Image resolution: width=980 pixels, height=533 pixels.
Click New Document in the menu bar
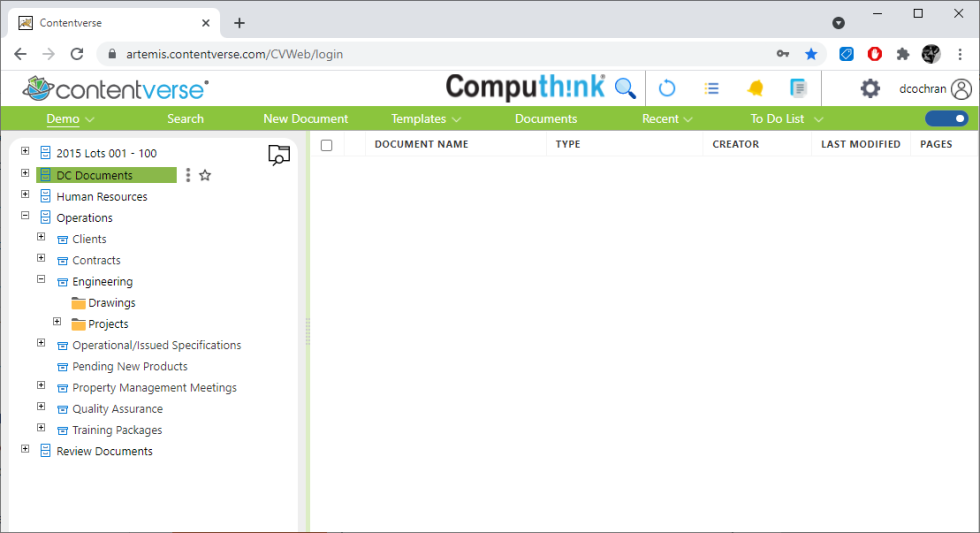point(305,119)
